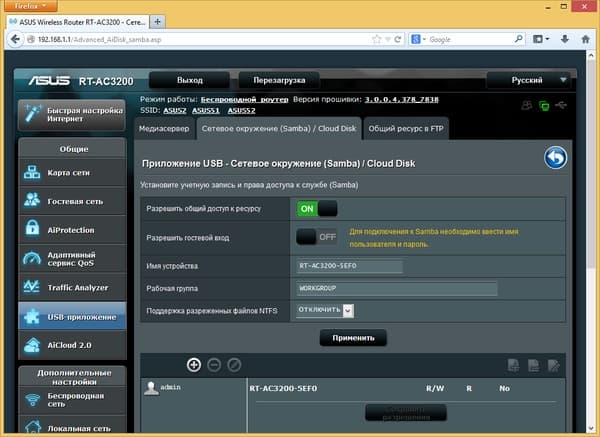Viewport: 600px width, 437px height.
Task: Click the Firefox home icon
Action: pos(585,39)
